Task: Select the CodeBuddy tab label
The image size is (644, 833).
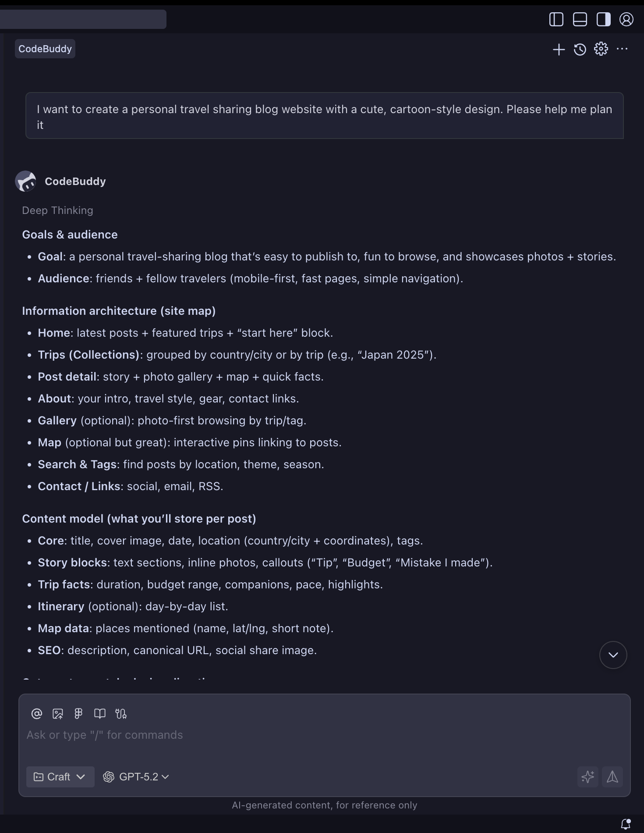Action: pyautogui.click(x=45, y=49)
